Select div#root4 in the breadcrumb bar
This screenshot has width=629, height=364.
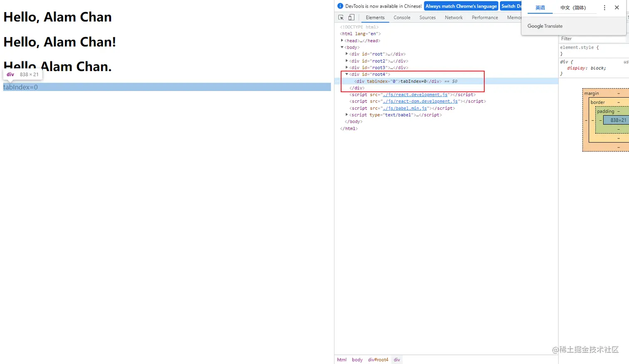(378, 360)
